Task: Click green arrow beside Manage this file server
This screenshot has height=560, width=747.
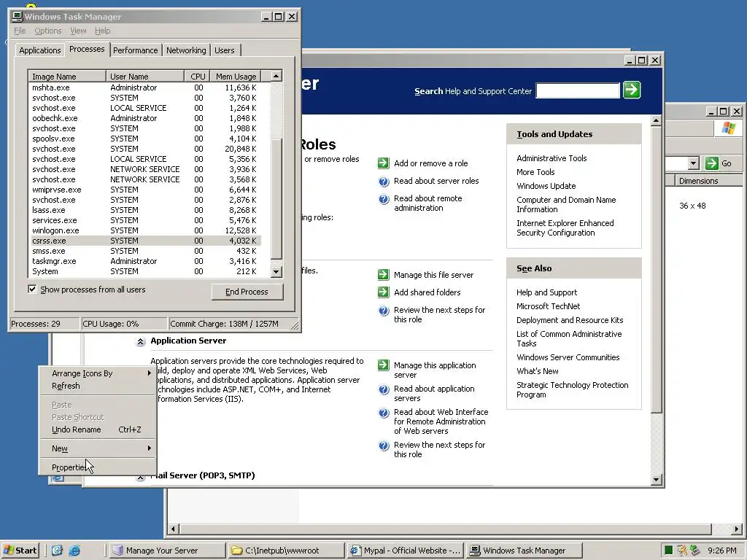Action: click(384, 275)
